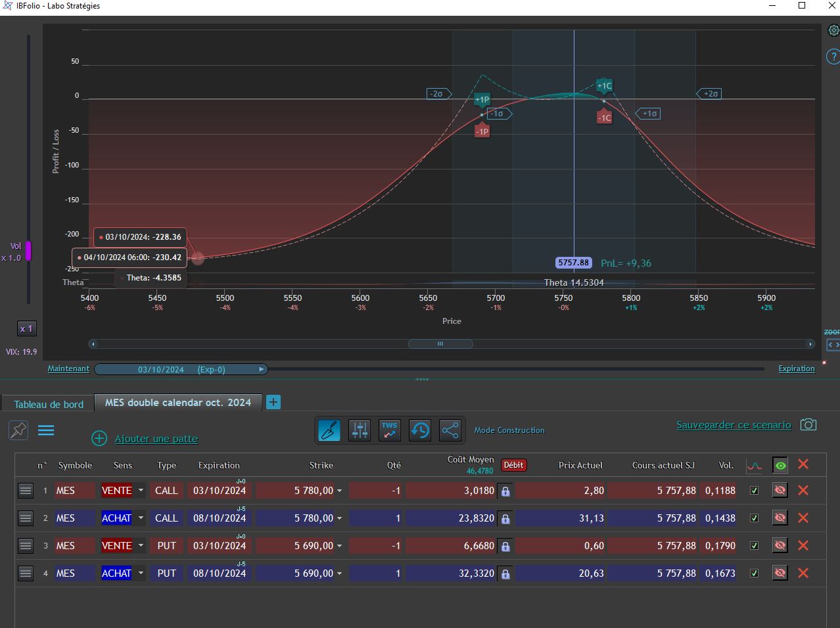840x628 pixels.
Task: Delete leg 4 PUT 08/10/2024
Action: coord(803,573)
